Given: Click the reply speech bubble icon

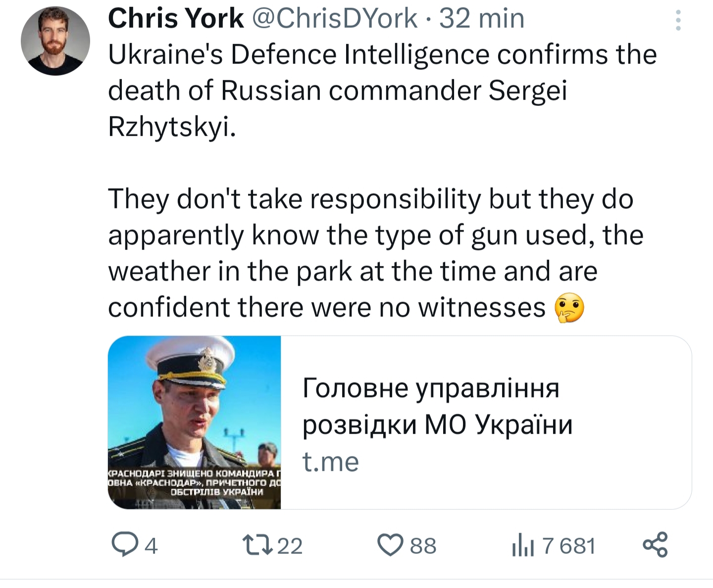Looking at the screenshot, I should coord(125,545).
